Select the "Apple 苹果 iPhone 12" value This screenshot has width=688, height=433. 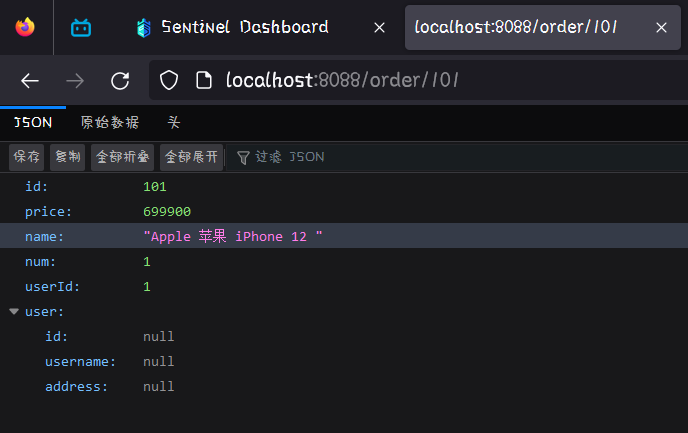point(233,236)
